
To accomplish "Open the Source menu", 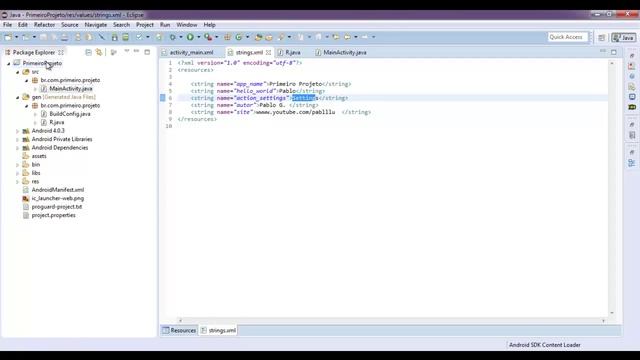I will (x=70, y=25).
